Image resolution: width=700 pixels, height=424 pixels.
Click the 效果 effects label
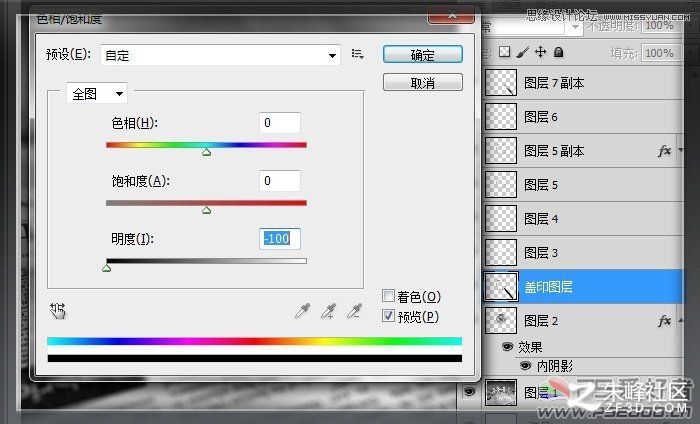[x=530, y=347]
